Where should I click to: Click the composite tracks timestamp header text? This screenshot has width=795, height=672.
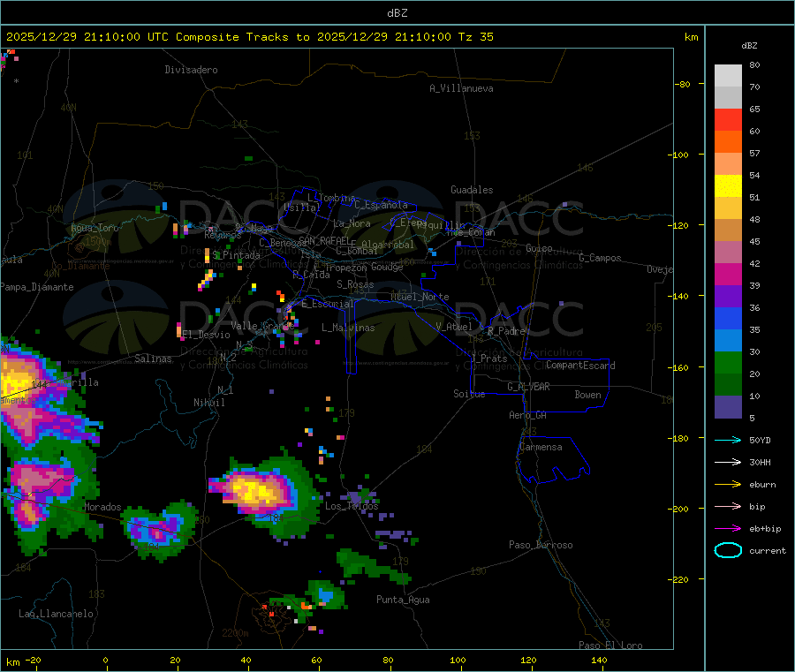(249, 37)
